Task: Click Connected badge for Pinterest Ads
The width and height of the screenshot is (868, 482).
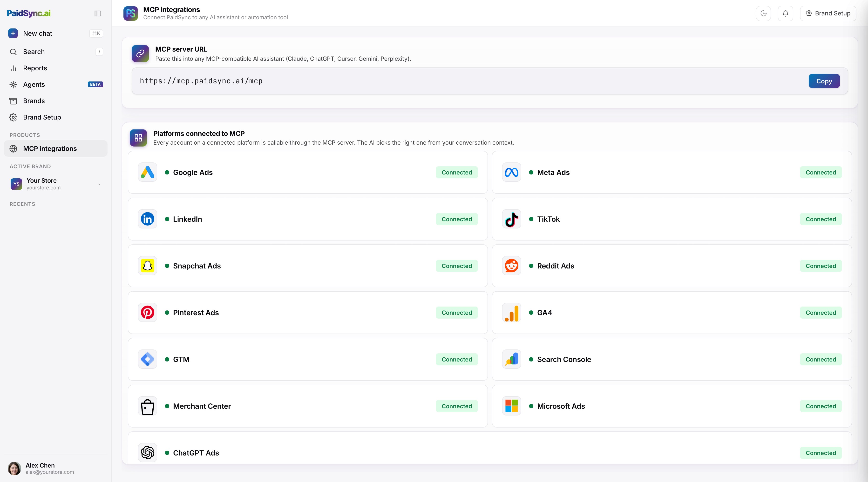Action: (x=457, y=313)
